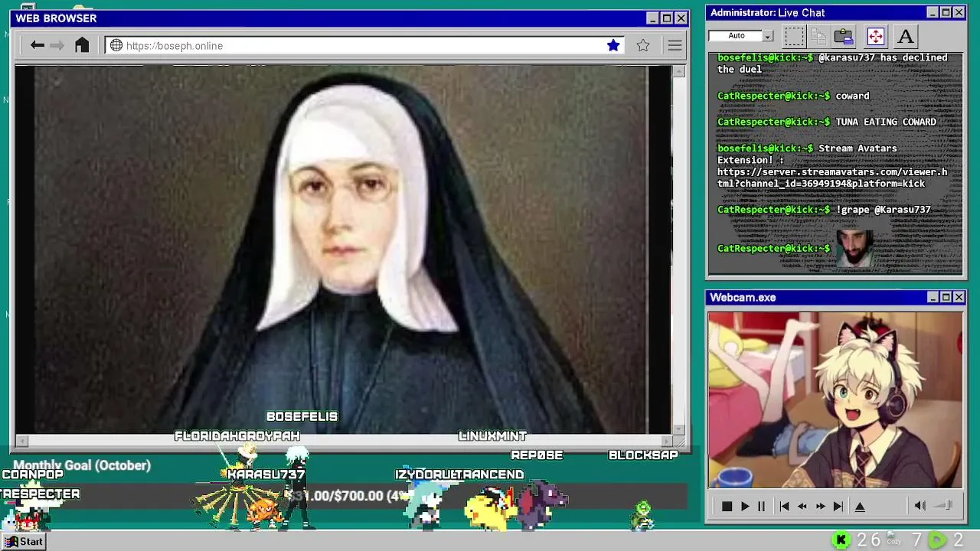980x551 pixels.
Task: Click the red four-arrow move icon
Action: 875,36
